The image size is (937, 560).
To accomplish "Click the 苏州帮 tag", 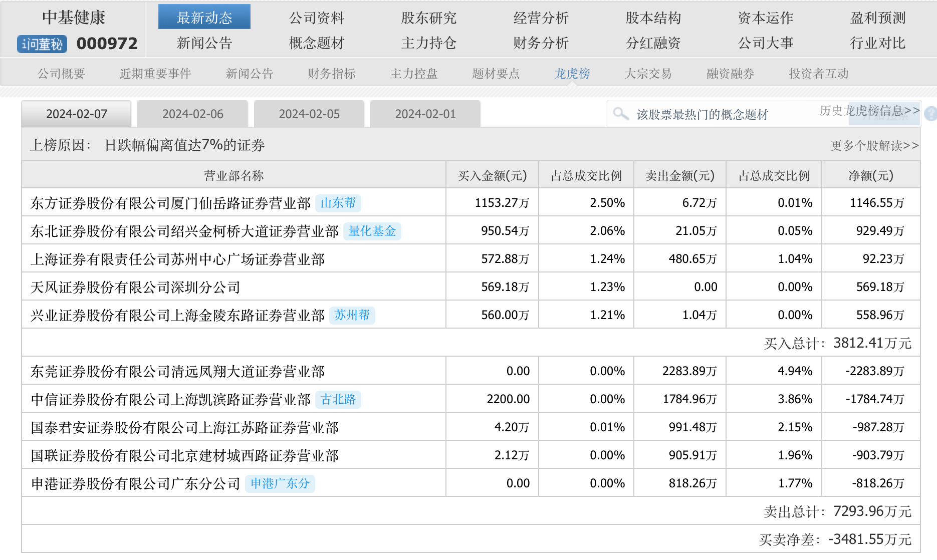I will click(352, 315).
